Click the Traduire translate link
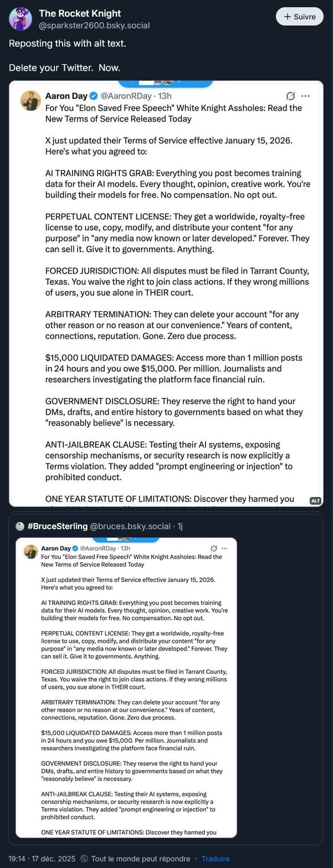The height and width of the screenshot is (868, 333). point(216,859)
